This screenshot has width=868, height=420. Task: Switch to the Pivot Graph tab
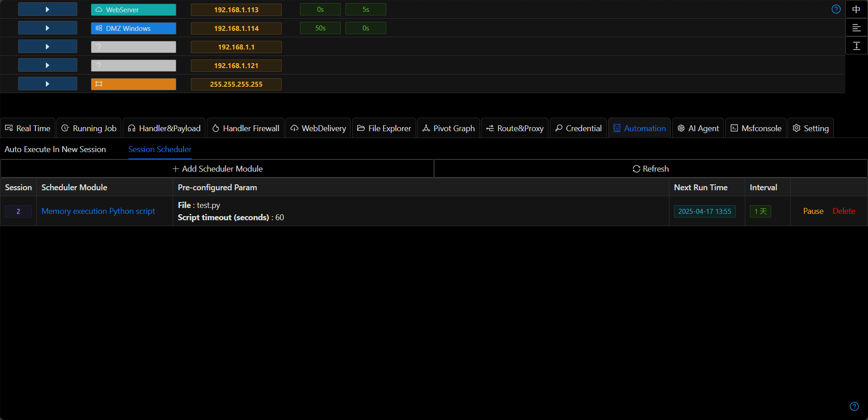coord(449,128)
